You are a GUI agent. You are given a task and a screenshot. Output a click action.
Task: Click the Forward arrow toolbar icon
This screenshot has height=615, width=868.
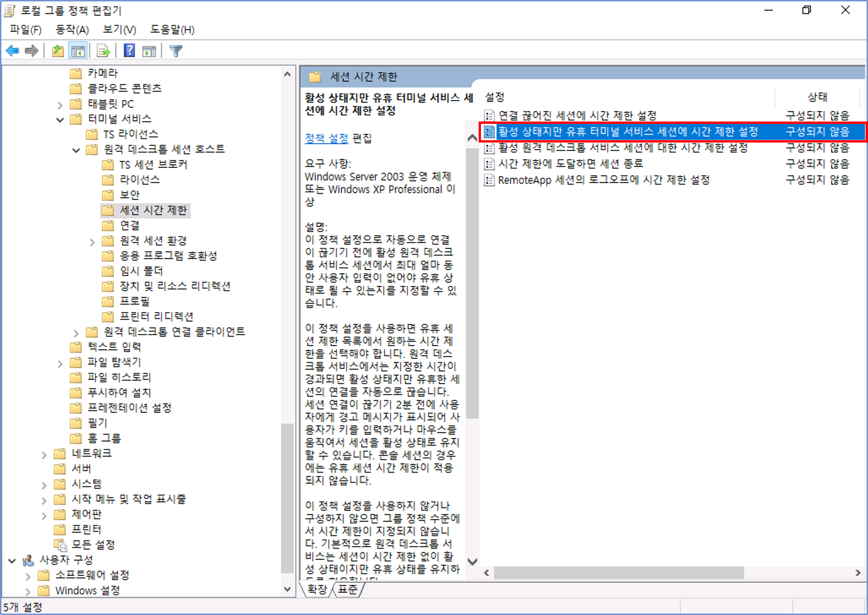pos(31,50)
